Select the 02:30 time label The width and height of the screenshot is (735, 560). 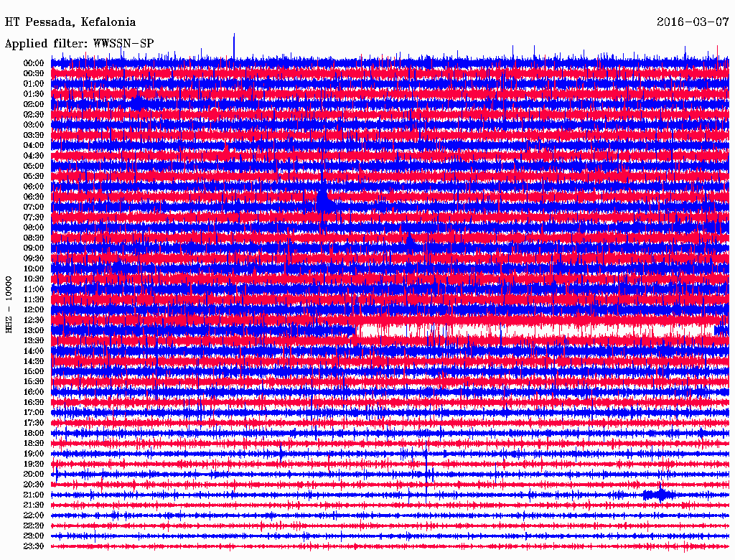[34, 114]
